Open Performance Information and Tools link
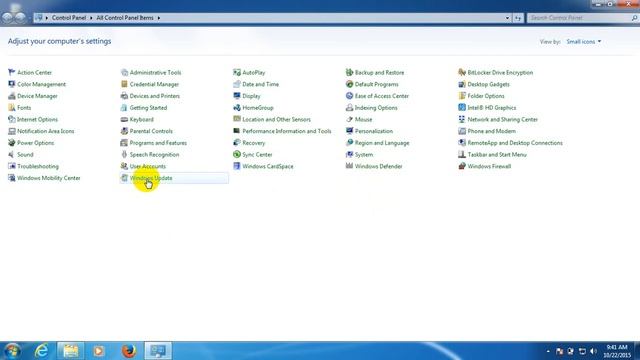Screen dimensions: 640x360 pyautogui.click(x=287, y=131)
